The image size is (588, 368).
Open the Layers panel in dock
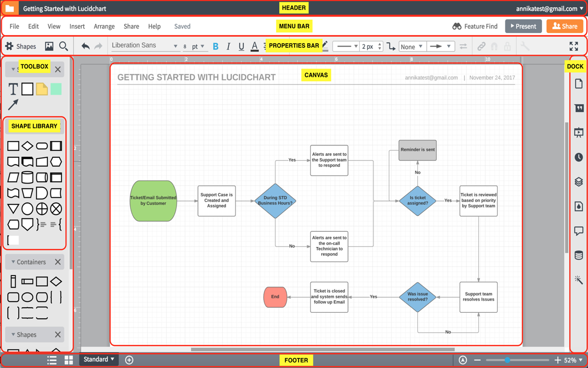578,182
